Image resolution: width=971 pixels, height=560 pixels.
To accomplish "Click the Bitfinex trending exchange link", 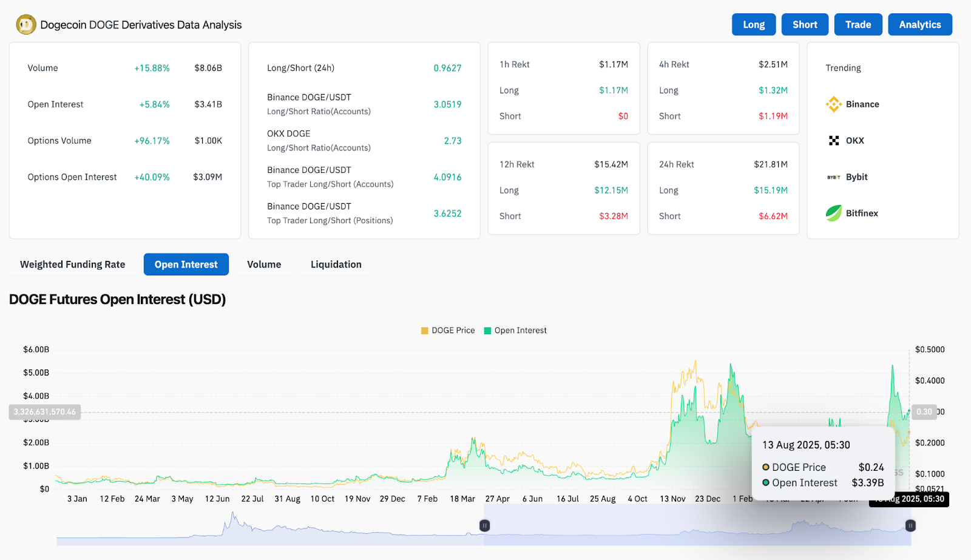I will point(862,214).
